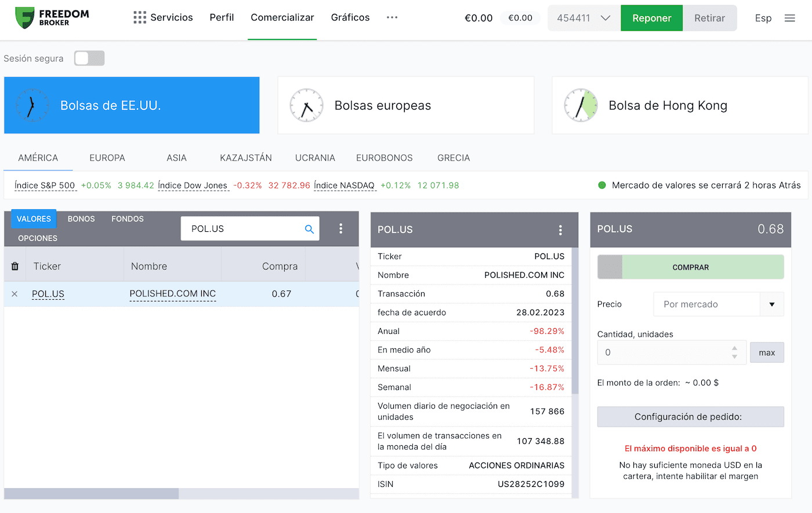
Task: Switch to the KAZAJSTÁN tab
Action: coord(246,158)
